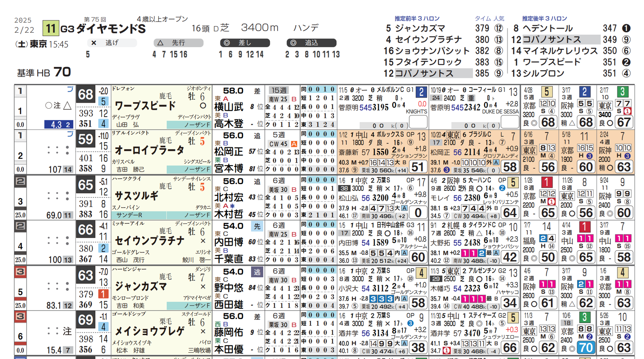Viewport: 644px width, 359px height.
Task: Select the ◎ 差し running-style pill
Action: click(245, 43)
